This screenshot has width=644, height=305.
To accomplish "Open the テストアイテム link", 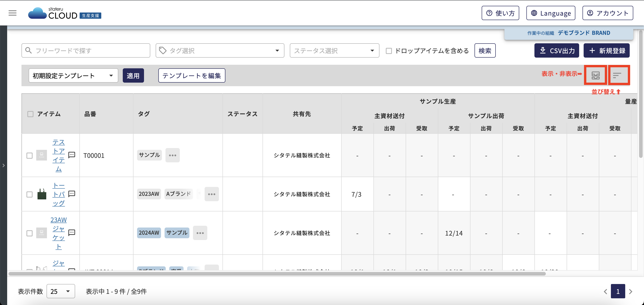I will click(x=59, y=155).
